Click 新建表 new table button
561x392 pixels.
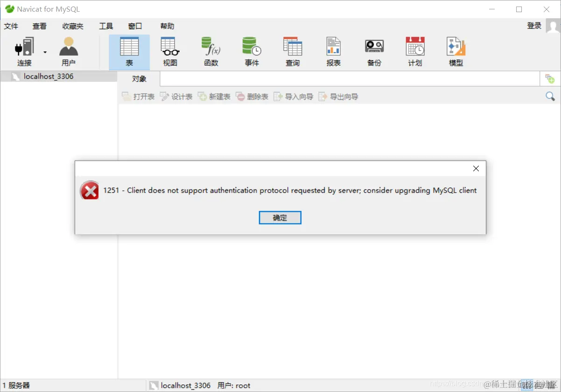(x=214, y=97)
